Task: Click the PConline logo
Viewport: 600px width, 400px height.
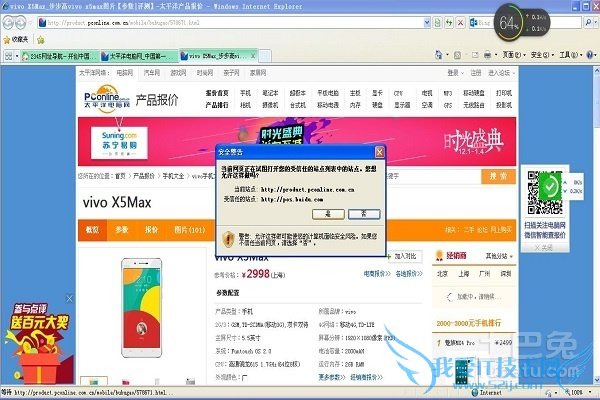Action: (106, 99)
